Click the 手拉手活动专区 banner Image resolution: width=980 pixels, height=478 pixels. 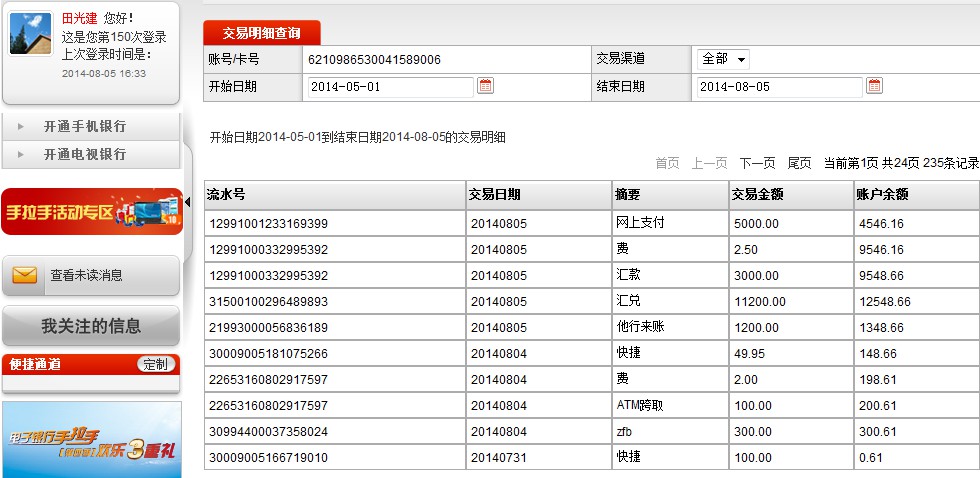click(91, 212)
